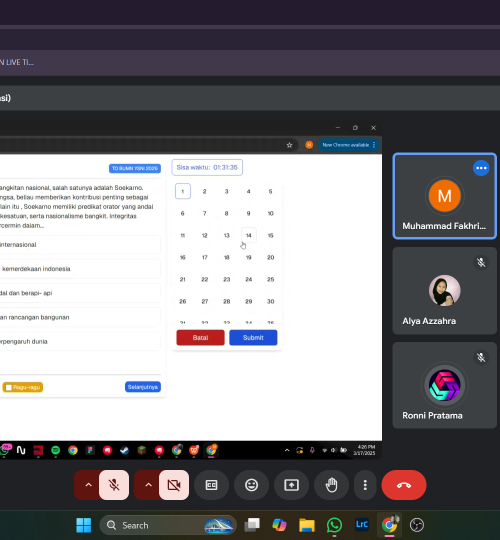Open Spotify in shared screen taskbar
This screenshot has height=540, width=500.
coord(55,450)
